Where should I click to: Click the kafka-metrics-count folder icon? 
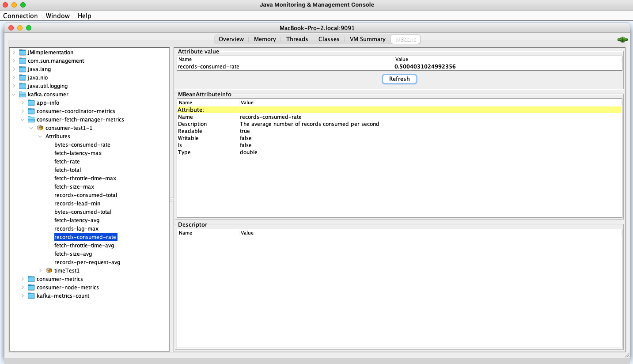pos(31,296)
